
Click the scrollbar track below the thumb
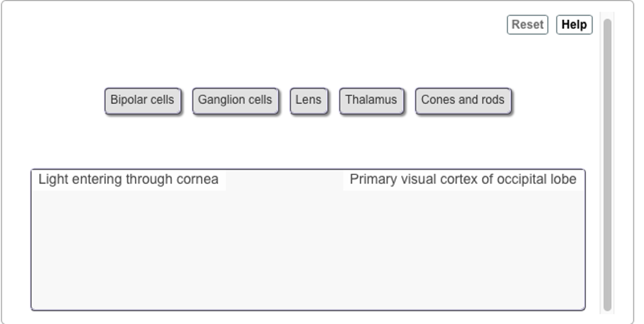coord(607,312)
